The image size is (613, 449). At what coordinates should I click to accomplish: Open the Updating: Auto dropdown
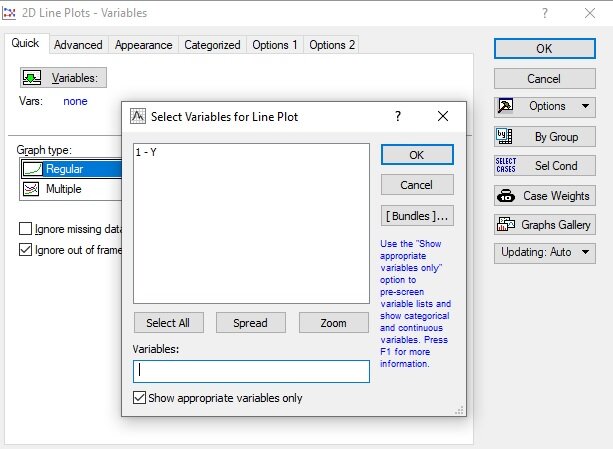pos(545,252)
